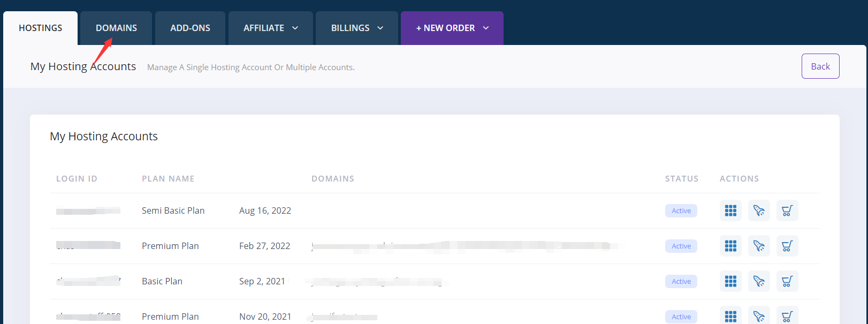Click rocket icon in Semi Basic Plan row

759,210
